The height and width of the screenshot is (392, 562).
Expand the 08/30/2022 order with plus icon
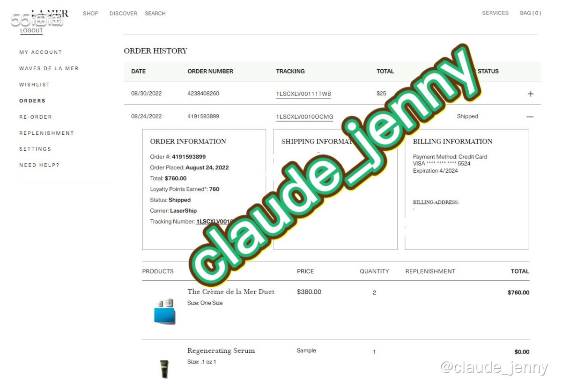point(530,94)
